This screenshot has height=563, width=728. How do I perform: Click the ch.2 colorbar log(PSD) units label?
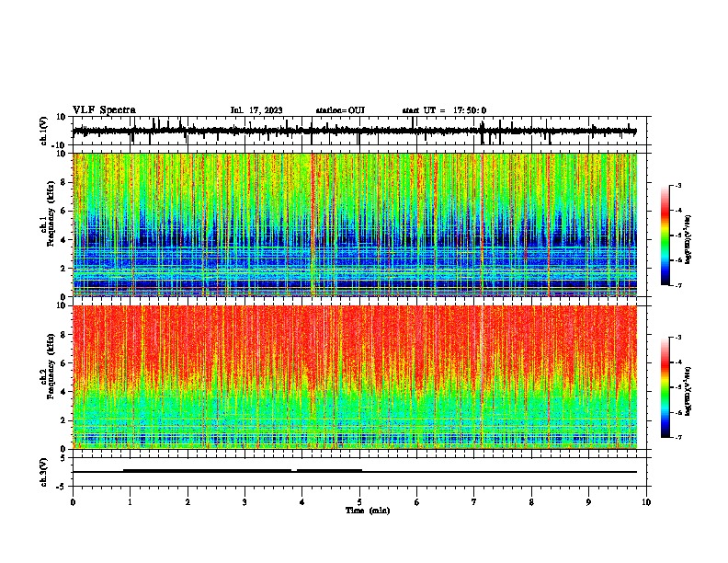[688, 392]
